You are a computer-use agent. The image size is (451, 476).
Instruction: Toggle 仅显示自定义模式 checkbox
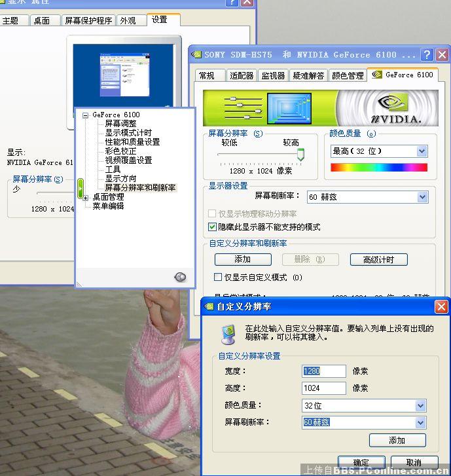pos(218,277)
